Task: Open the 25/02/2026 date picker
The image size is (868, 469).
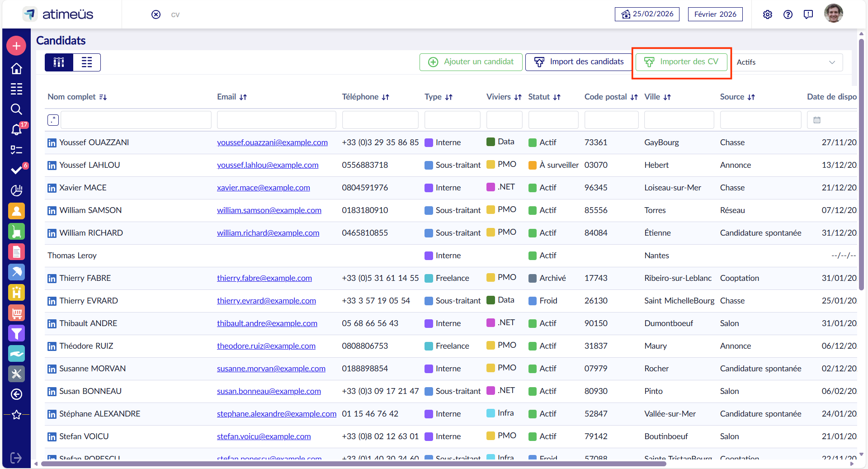Action: (x=646, y=14)
